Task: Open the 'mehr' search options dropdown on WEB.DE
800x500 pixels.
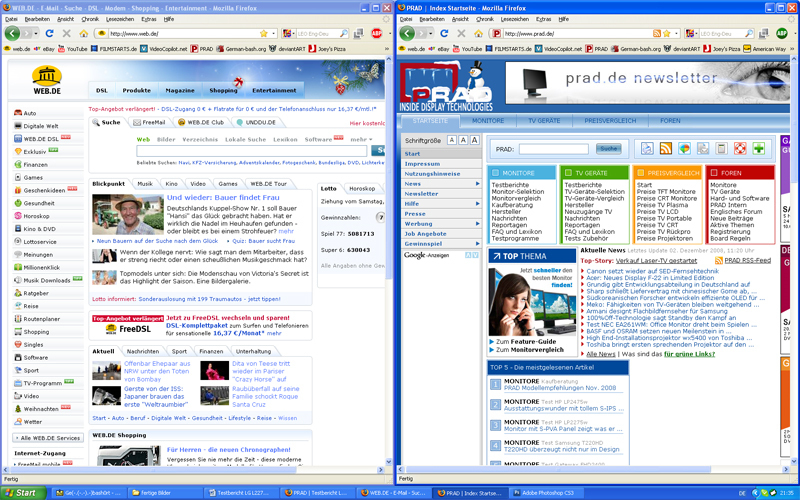Action: click(361, 139)
